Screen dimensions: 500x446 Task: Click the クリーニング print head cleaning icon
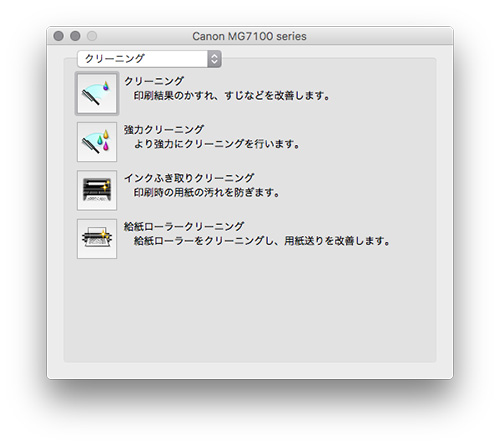pyautogui.click(x=97, y=94)
